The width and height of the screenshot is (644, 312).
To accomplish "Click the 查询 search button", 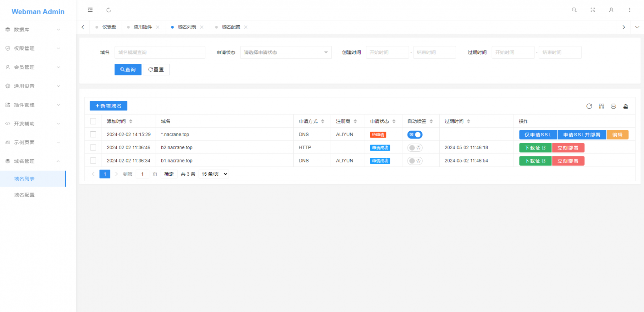I will 128,69.
